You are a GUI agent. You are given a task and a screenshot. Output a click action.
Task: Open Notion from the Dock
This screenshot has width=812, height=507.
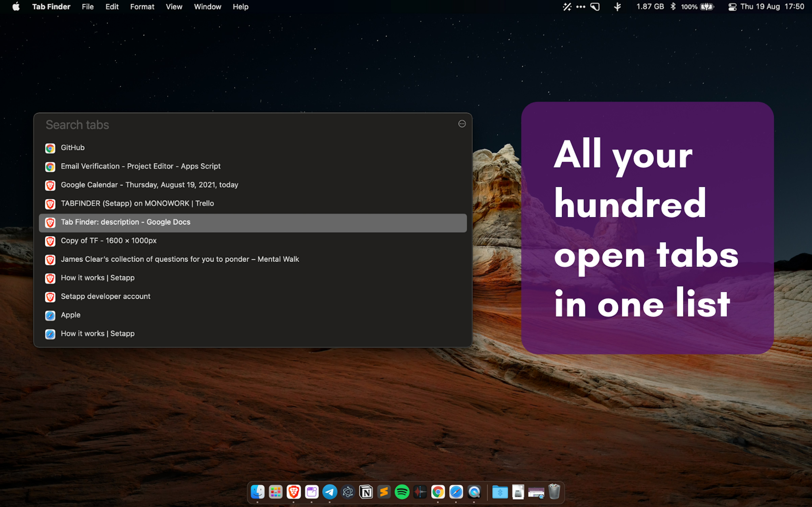(366, 492)
